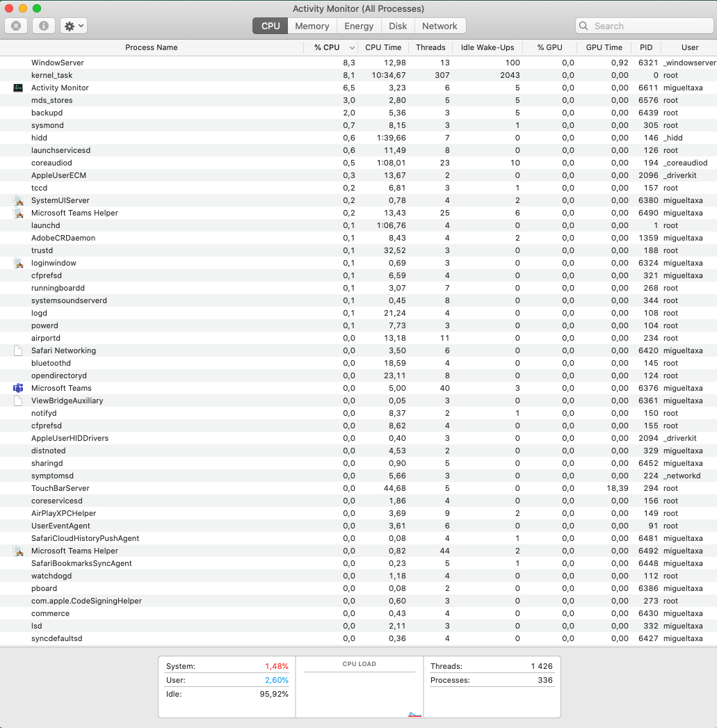Image resolution: width=717 pixels, height=728 pixels.
Task: Click the Quit Process stop icon
Action: pyautogui.click(x=16, y=26)
